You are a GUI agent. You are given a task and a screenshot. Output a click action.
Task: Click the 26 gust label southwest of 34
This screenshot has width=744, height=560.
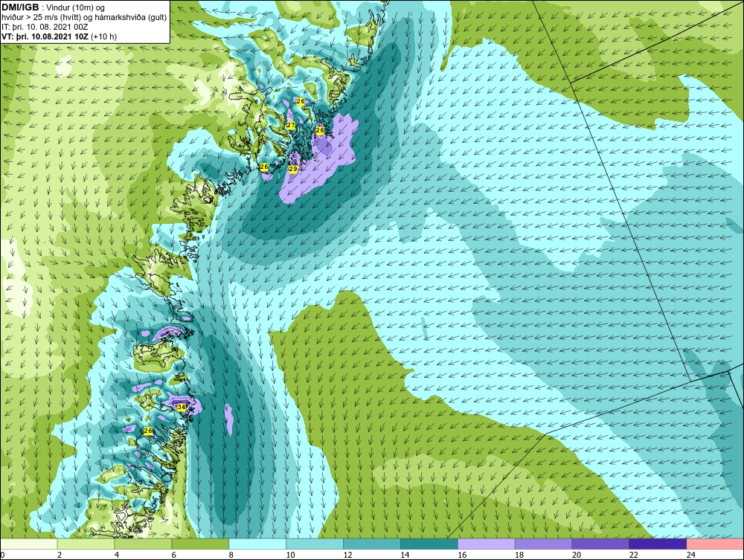148,431
